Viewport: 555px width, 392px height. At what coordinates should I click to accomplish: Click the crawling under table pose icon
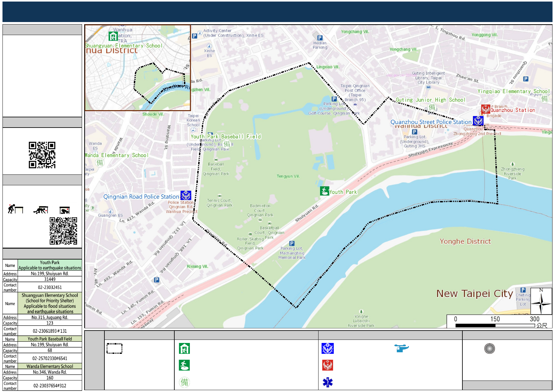tap(41, 210)
